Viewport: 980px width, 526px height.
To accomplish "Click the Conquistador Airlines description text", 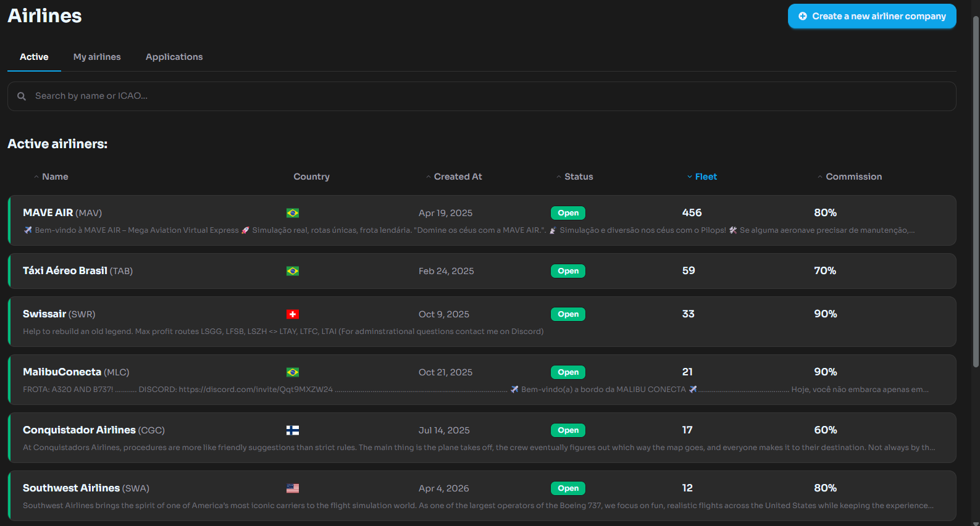I will pos(479,448).
